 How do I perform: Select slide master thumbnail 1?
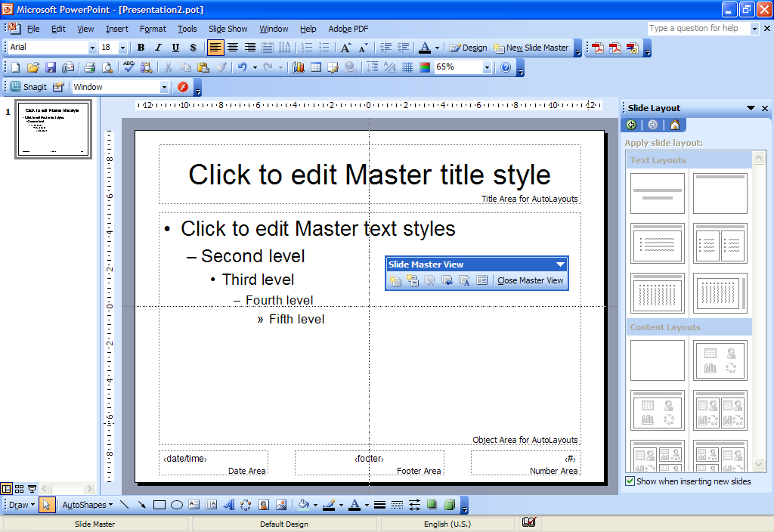tap(54, 129)
